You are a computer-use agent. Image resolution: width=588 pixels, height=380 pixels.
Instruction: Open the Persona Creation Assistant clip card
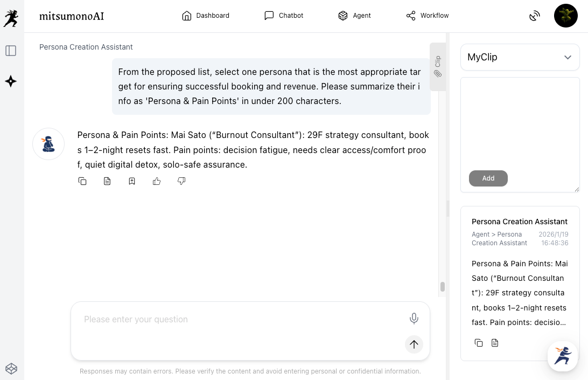[x=520, y=222]
